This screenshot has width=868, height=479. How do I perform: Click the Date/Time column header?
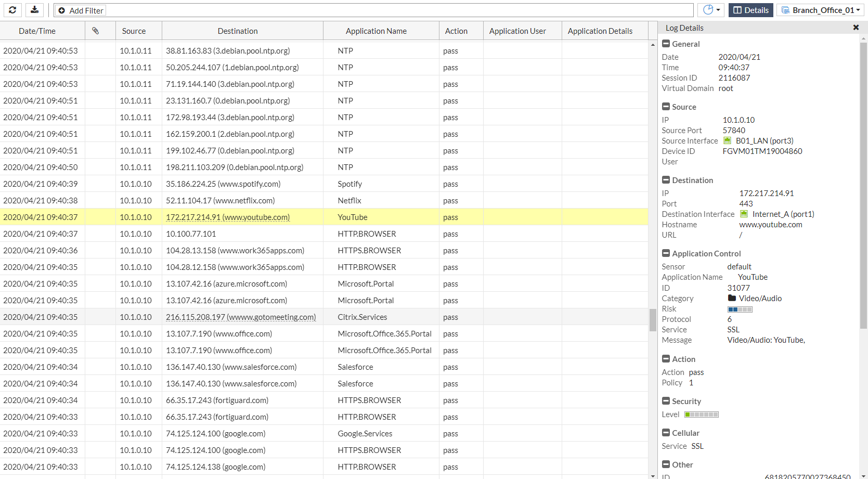click(37, 31)
